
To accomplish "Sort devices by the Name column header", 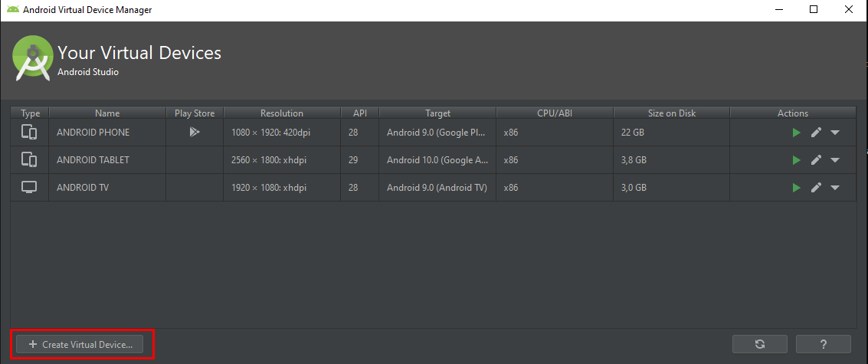I will coord(107,113).
